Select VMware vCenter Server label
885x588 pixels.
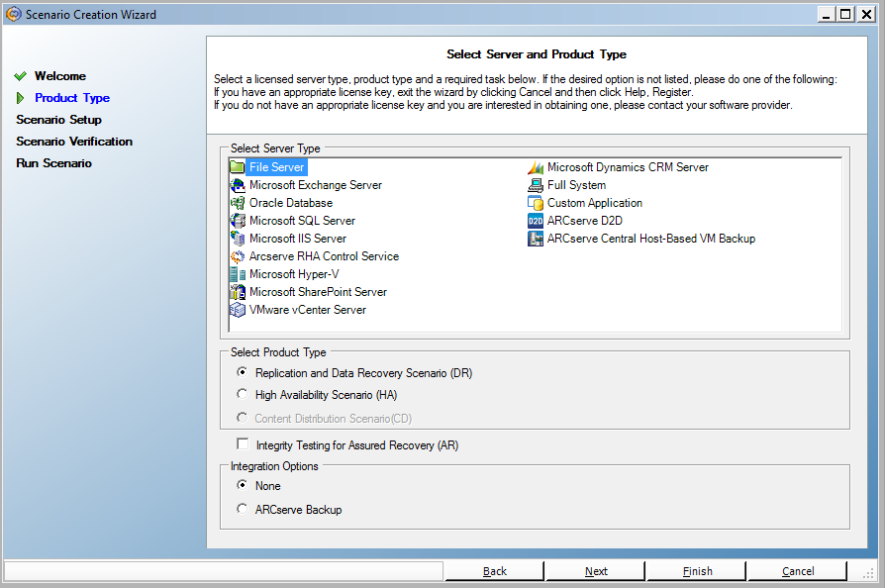(308, 310)
